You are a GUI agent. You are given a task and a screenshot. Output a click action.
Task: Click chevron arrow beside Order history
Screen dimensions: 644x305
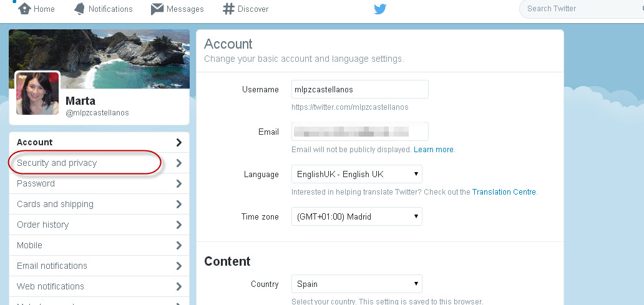(x=178, y=225)
